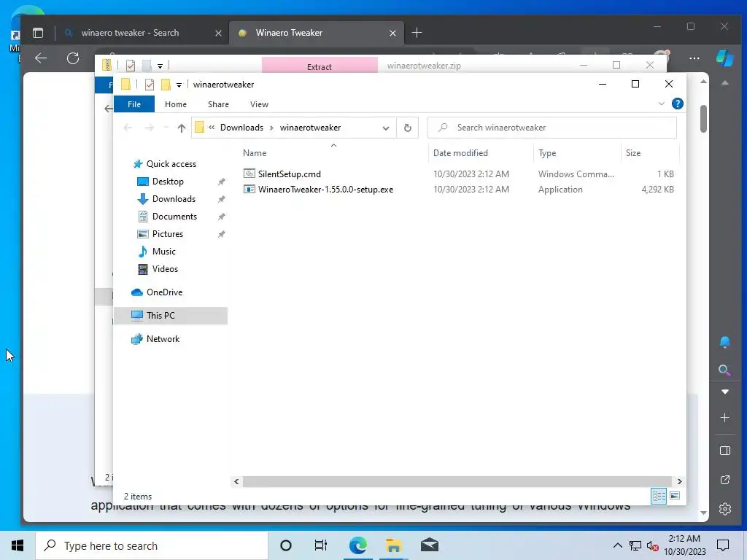Click Downloads in the address breadcrumb
Viewport: 747px width, 560px height.
[241, 128]
